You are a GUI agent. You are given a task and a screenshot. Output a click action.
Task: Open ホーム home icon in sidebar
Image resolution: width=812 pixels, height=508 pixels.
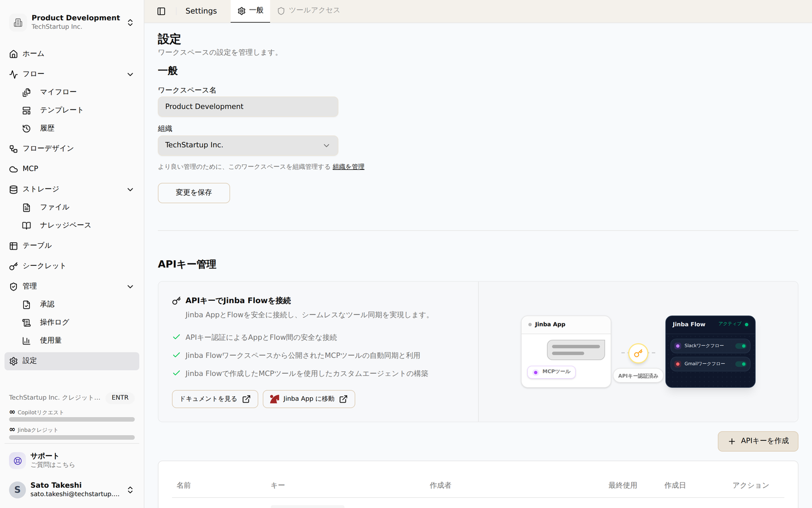point(14,54)
